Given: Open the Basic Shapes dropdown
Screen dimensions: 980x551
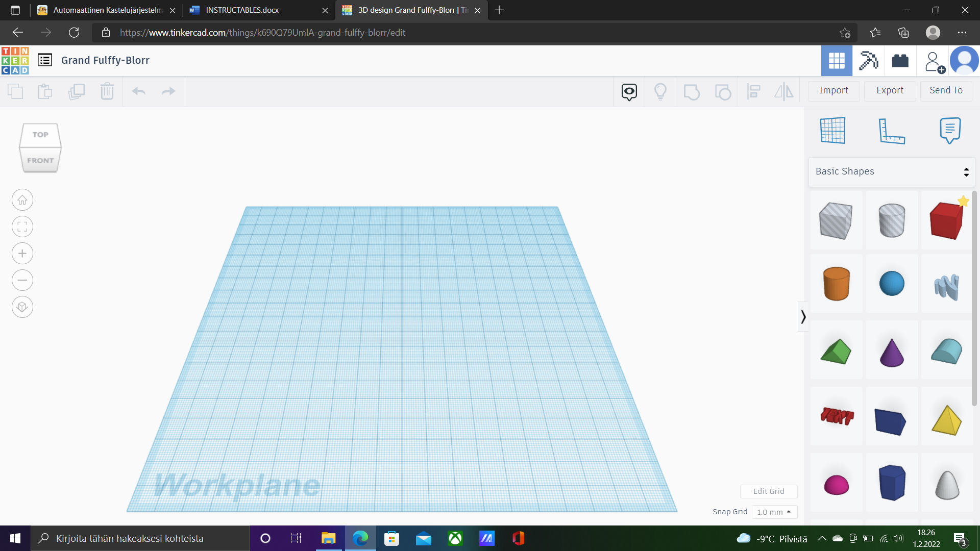Looking at the screenshot, I should click(892, 172).
